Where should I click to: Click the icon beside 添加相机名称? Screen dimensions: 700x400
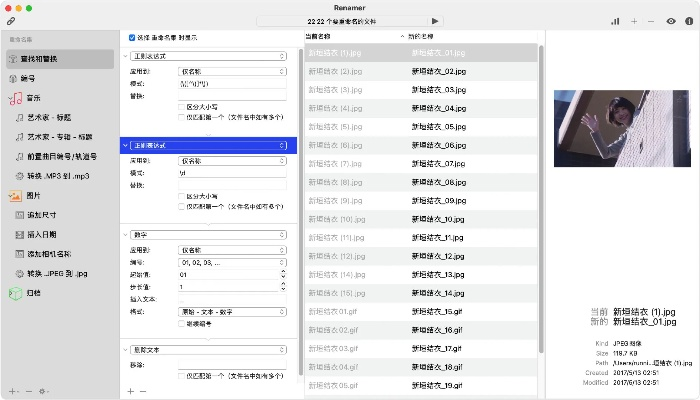pyautogui.click(x=19, y=254)
